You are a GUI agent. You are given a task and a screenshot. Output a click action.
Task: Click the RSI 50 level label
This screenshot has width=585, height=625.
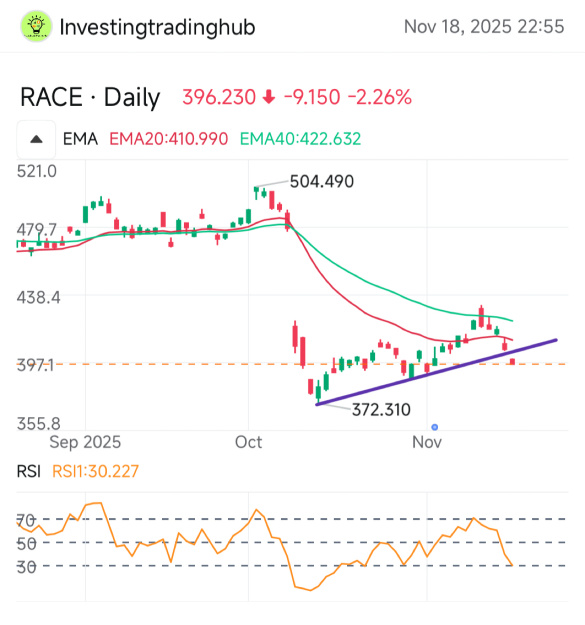pos(26,543)
